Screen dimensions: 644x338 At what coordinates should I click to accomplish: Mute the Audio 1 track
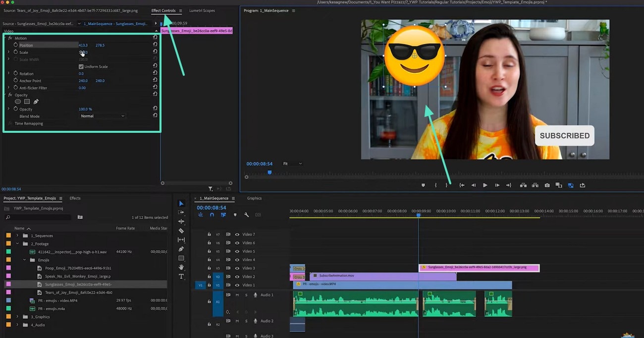tap(237, 295)
